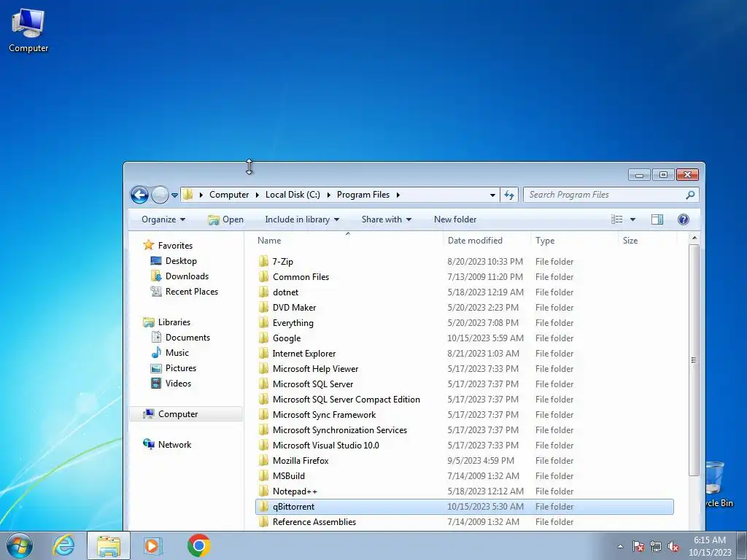Viewport: 747px width, 560px height.
Task: Click the Change your view icon
Action: [617, 219]
